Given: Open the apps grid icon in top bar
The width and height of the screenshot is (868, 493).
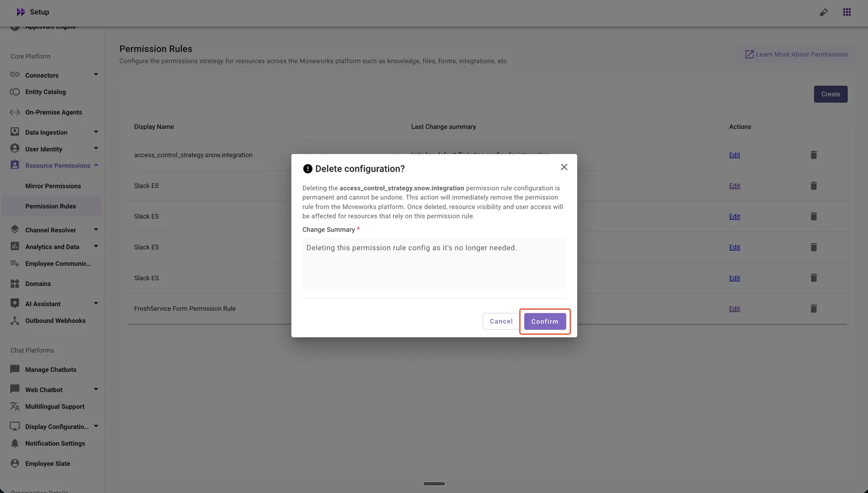Looking at the screenshot, I should point(847,12).
